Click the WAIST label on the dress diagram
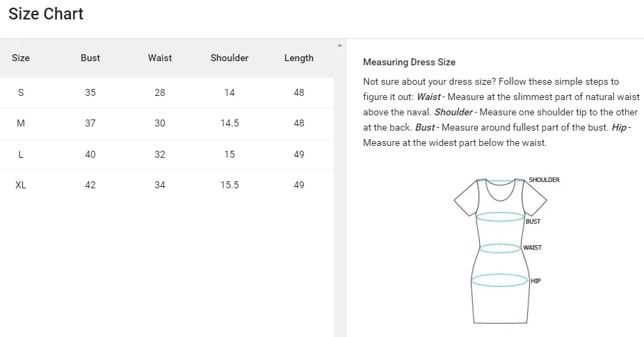The height and width of the screenshot is (337, 644). (x=532, y=247)
